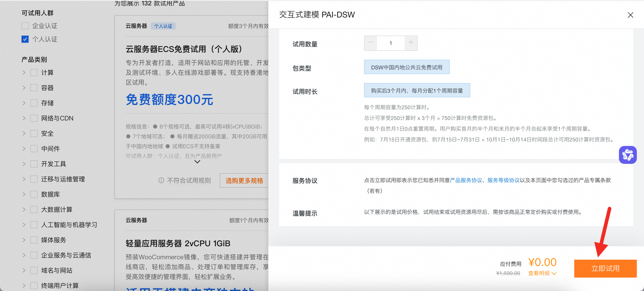Open the 产品服务协议 link

coord(466,180)
